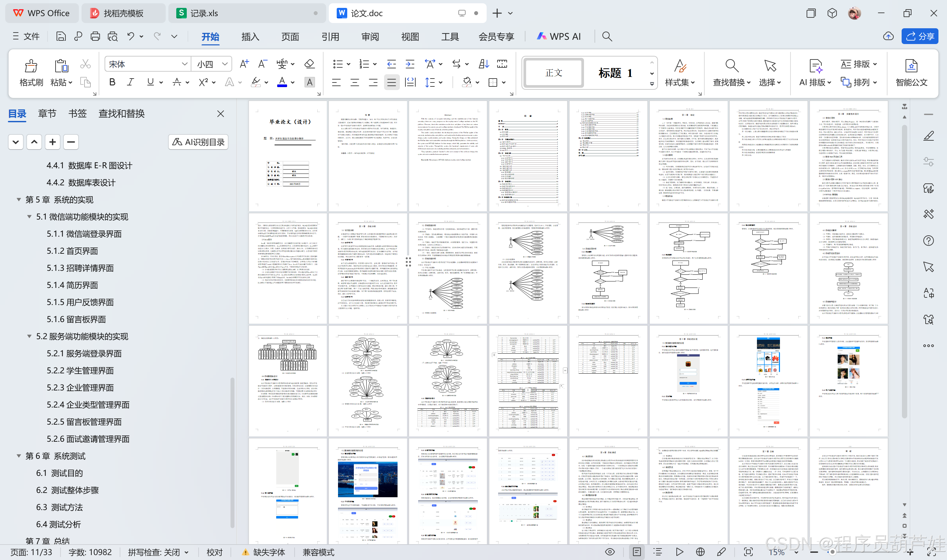Click the Format Painter icon
This screenshot has height=560, width=947.
tap(31, 66)
